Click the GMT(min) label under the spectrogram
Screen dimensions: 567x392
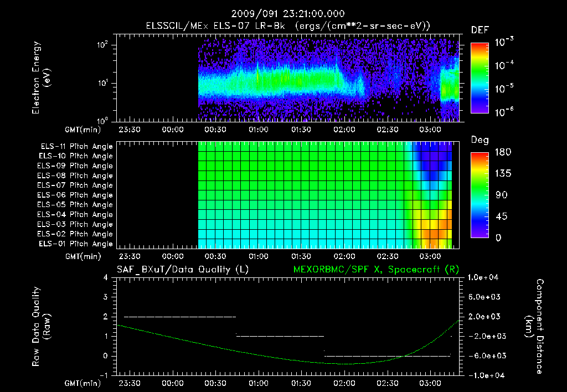pos(83,130)
